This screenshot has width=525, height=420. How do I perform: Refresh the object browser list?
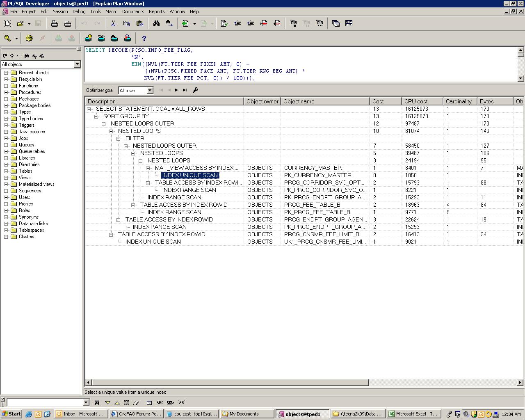(5, 56)
